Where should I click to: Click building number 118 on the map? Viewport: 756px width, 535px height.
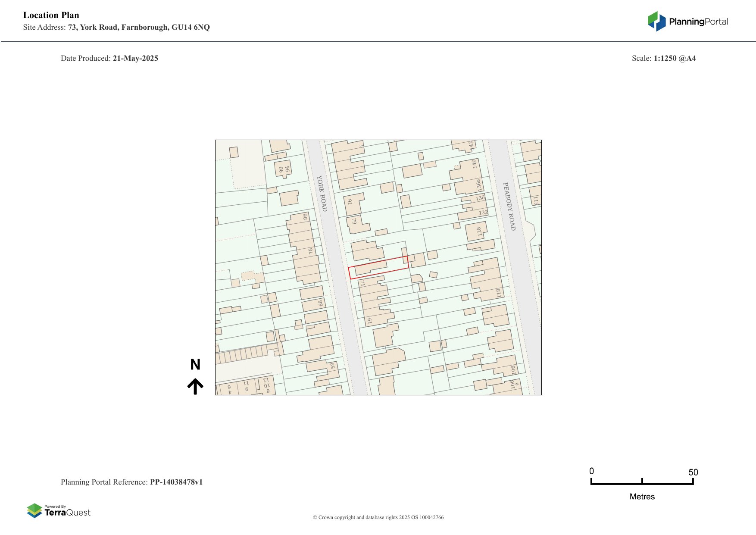(x=499, y=293)
